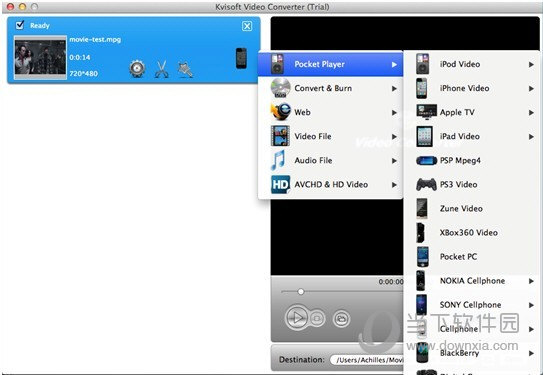The image size is (543, 375).
Task: Click the Pocket PC device icon
Action: pos(423,257)
